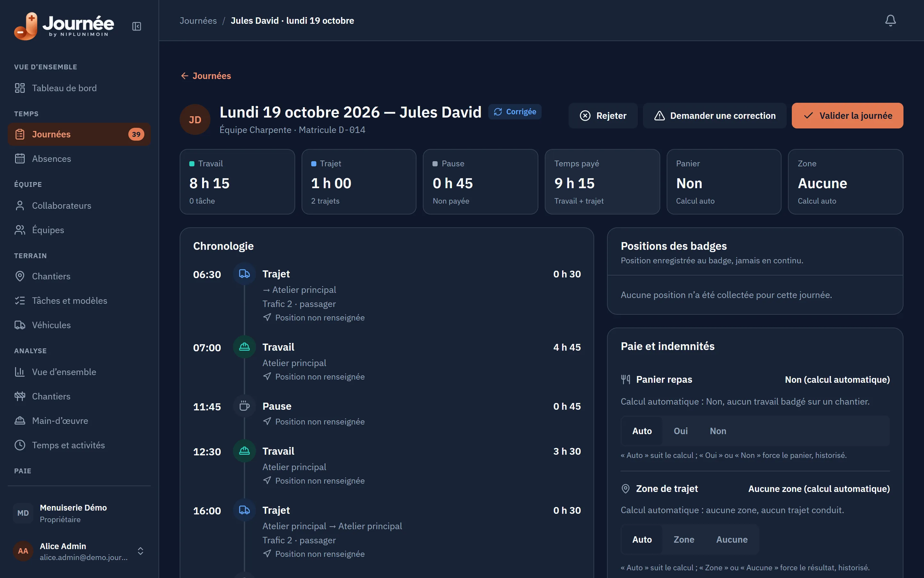This screenshot has height=578, width=924.
Task: Click the truck icon at 06:30 Trajet
Action: [244, 274]
